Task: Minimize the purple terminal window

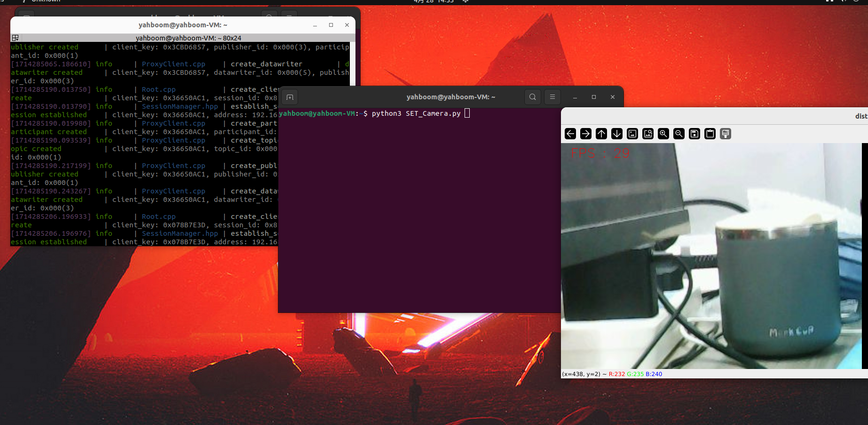Action: 575,97
